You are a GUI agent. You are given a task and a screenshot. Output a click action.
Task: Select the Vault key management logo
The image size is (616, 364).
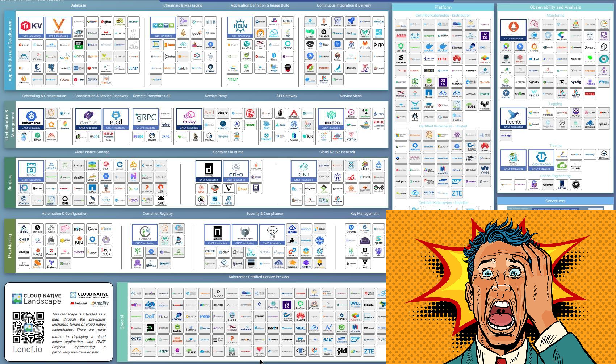click(x=365, y=263)
